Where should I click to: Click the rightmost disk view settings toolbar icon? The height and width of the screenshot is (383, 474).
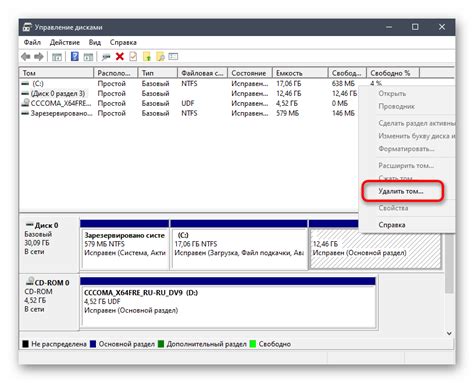(173, 57)
